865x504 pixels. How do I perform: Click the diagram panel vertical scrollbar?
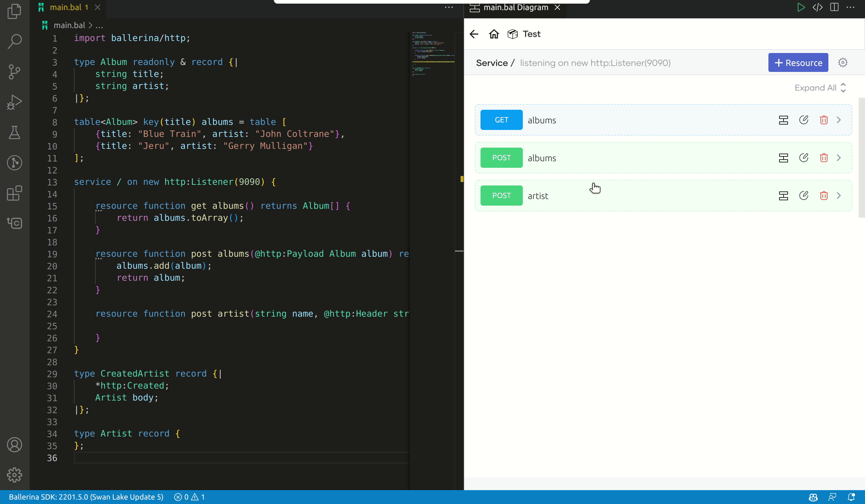(x=861, y=158)
